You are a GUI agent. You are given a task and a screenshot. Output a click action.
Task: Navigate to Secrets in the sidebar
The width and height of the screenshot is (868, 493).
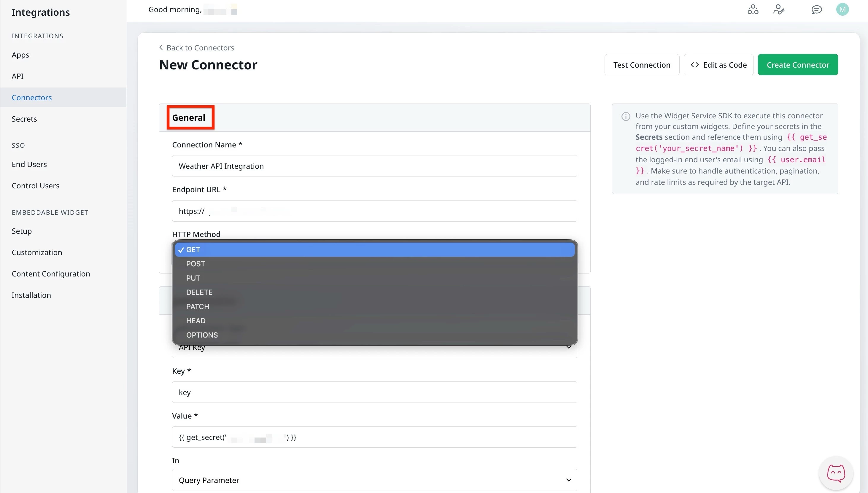(x=24, y=119)
